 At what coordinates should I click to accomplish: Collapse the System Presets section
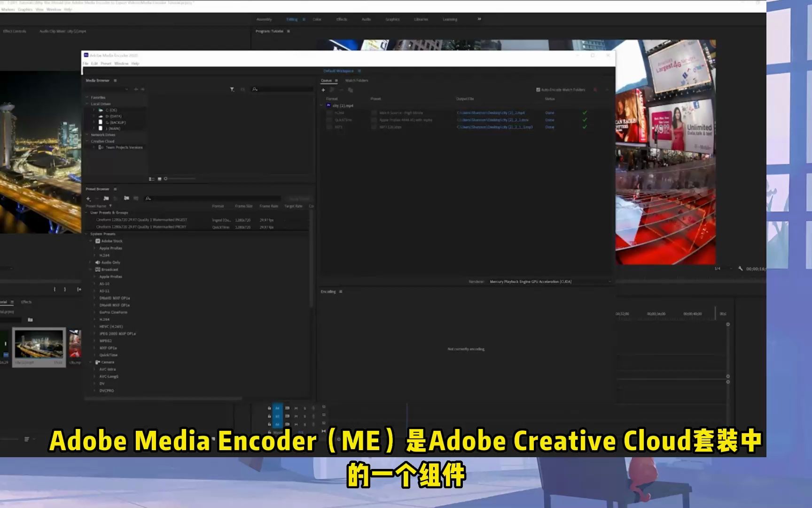(86, 234)
